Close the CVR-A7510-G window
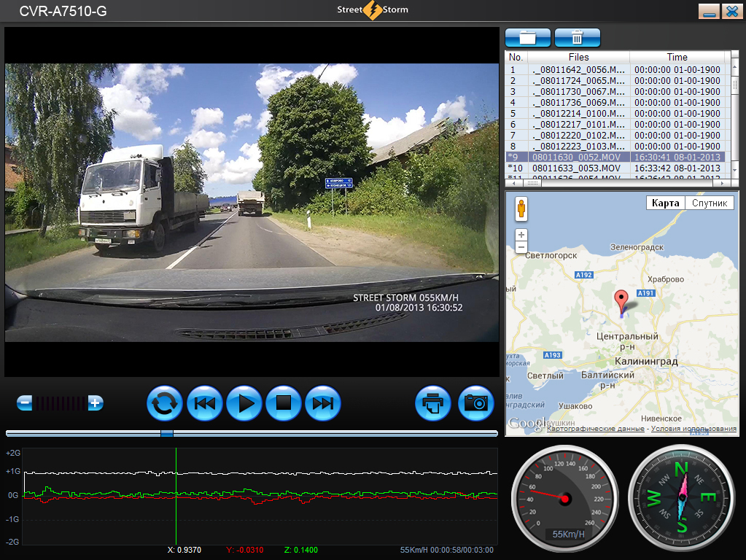Viewport: 746px width, 560px height. tap(732, 11)
